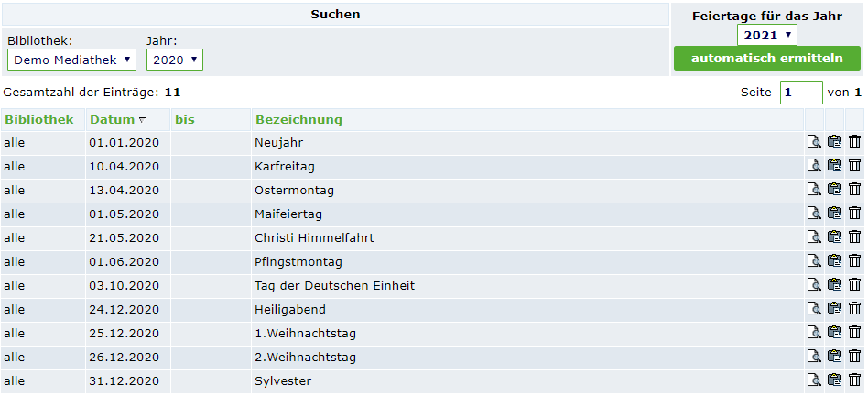Open the Feiertage year dropdown showing 2021
Image resolution: width=868 pixels, height=396 pixels.
pyautogui.click(x=766, y=36)
